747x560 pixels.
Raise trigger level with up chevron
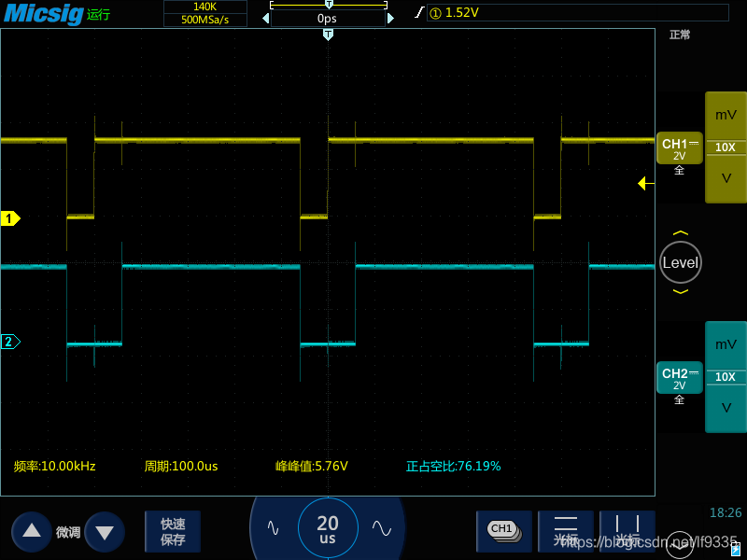tap(681, 232)
